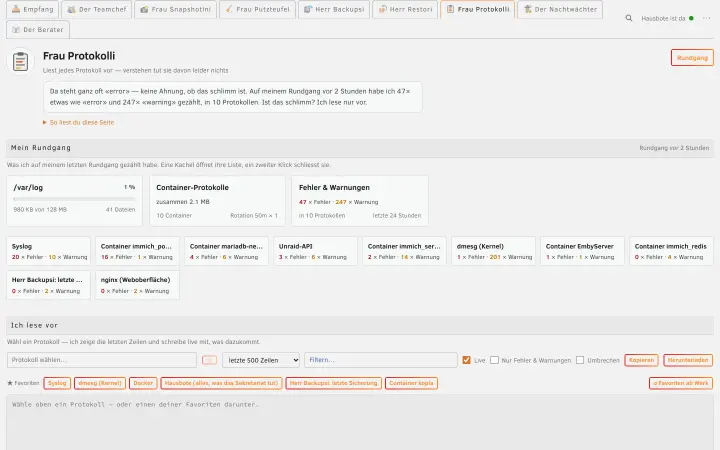720x450 pixels.
Task: Select the Frau Protokolli tab
Action: point(478,9)
